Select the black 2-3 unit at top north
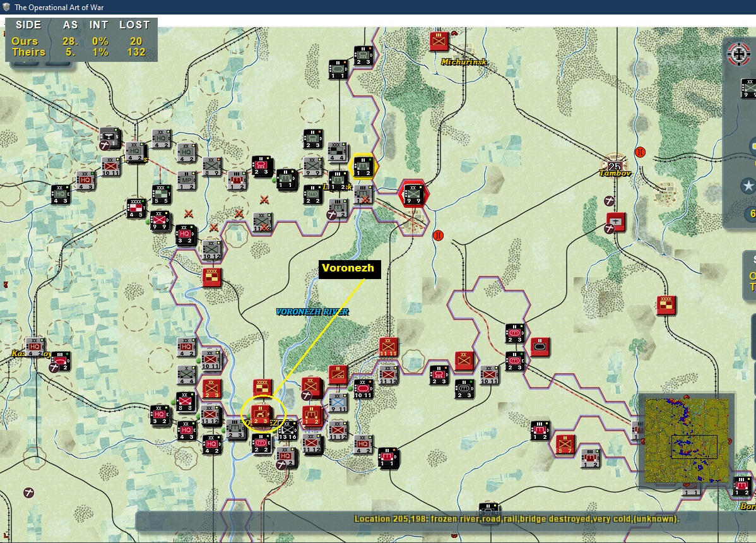The width and height of the screenshot is (756, 543). coord(363,56)
